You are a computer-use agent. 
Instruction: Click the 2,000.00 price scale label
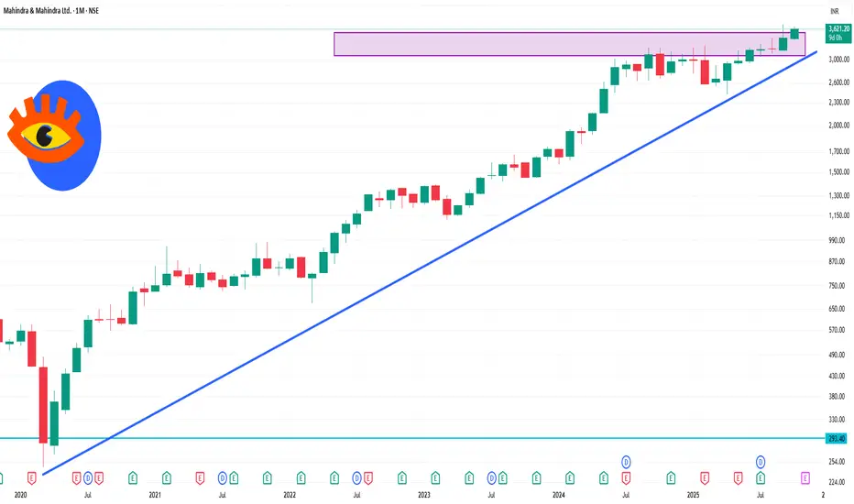tap(836, 126)
